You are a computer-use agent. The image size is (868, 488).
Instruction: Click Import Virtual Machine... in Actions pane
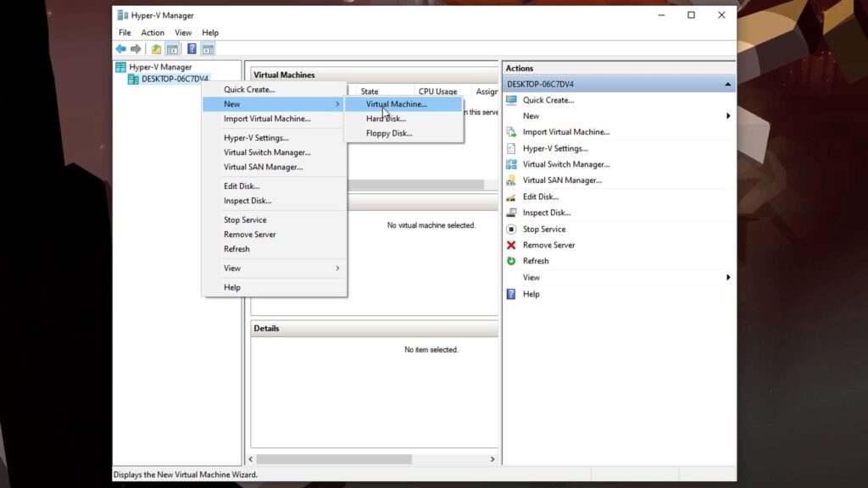coord(565,131)
